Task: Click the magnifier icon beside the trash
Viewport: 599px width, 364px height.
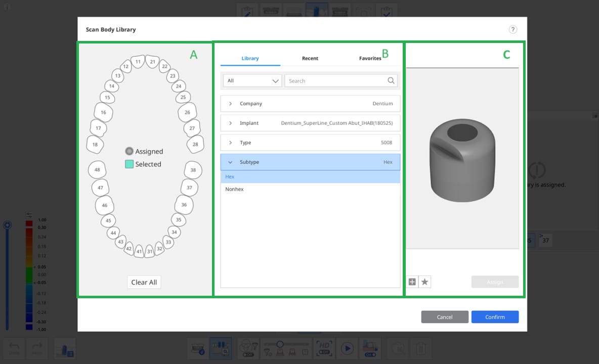Action: tap(398, 348)
